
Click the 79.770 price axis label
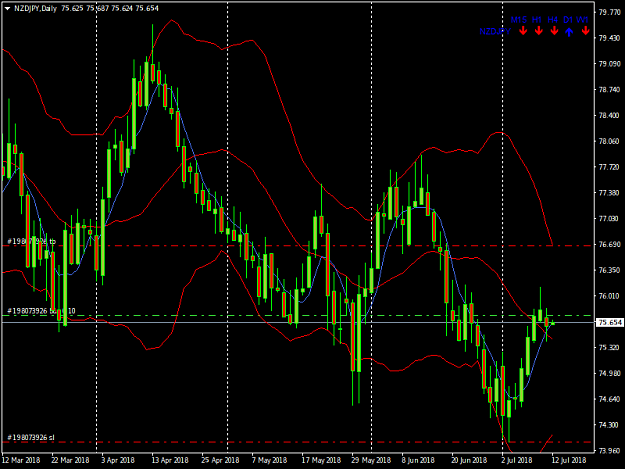tap(609, 12)
